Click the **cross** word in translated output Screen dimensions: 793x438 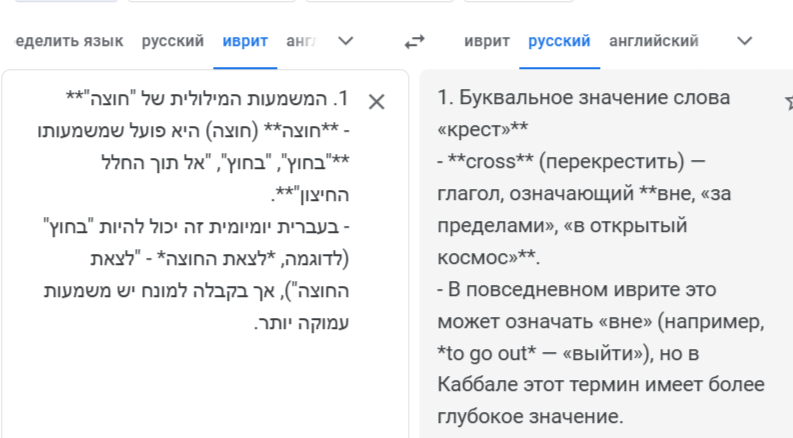pyautogui.click(x=491, y=162)
